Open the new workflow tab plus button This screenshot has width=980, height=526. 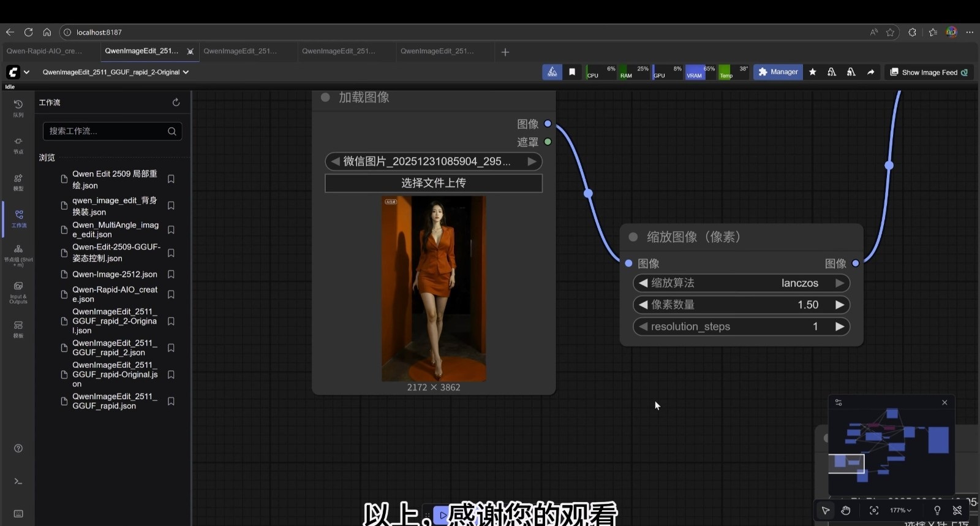(x=505, y=52)
